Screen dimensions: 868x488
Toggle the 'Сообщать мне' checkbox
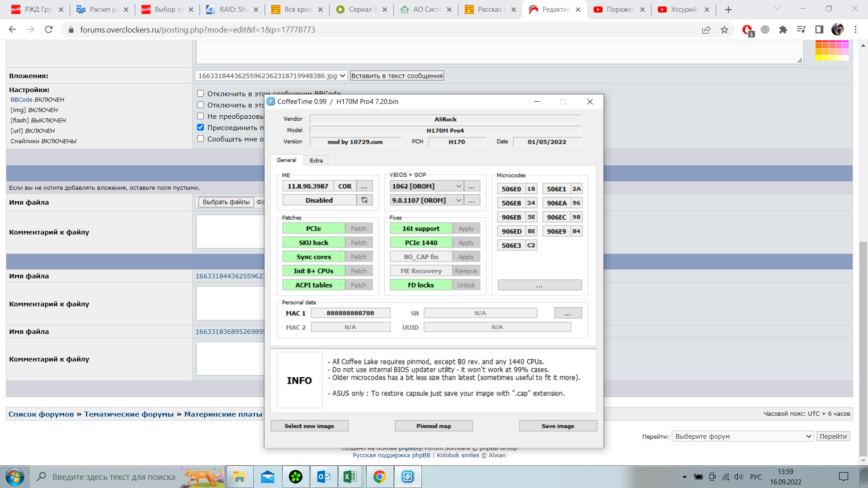click(x=201, y=139)
